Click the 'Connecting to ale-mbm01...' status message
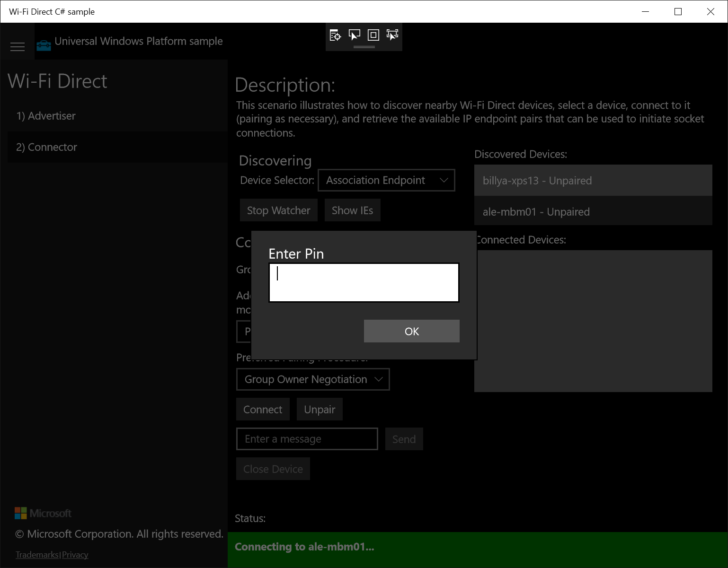This screenshot has width=728, height=568. (304, 547)
